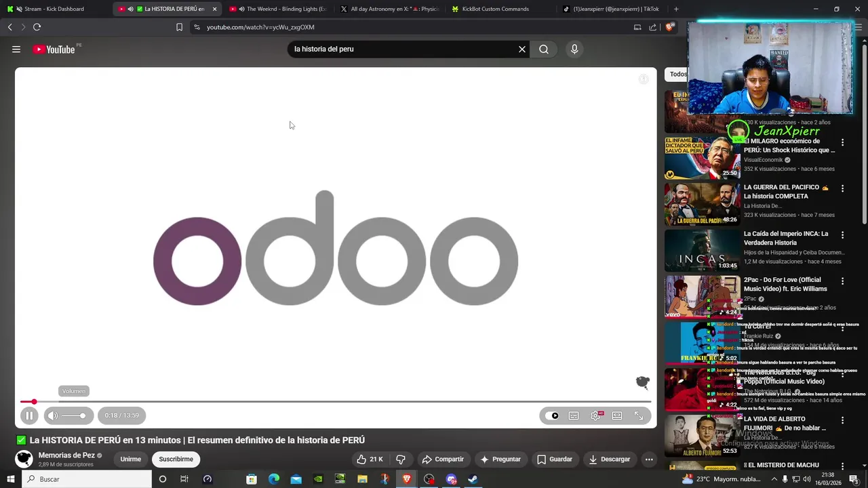Image resolution: width=868 pixels, height=488 pixels.
Task: Click the video information icon top-right of player
Action: [644, 79]
